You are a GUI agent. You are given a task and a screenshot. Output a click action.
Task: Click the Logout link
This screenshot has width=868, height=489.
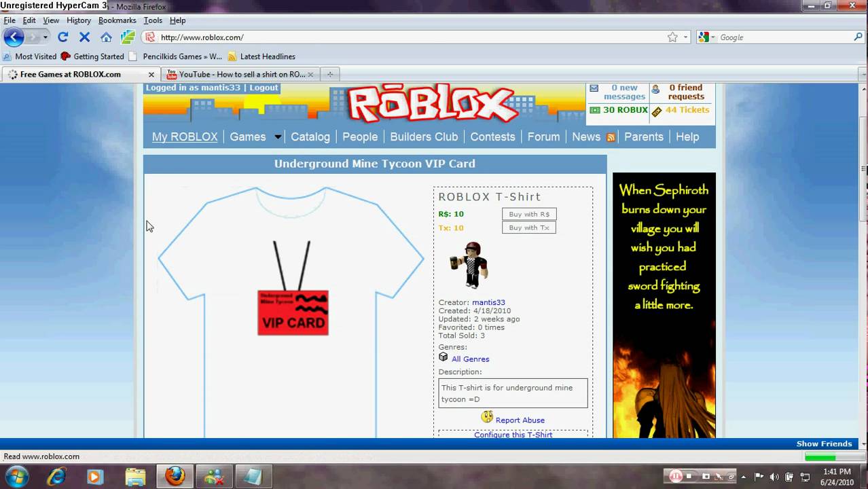264,88
